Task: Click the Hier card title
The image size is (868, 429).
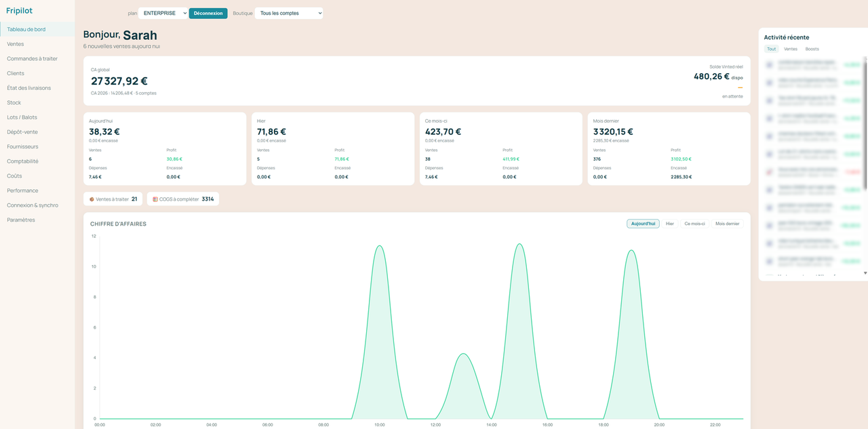Action: (x=261, y=121)
